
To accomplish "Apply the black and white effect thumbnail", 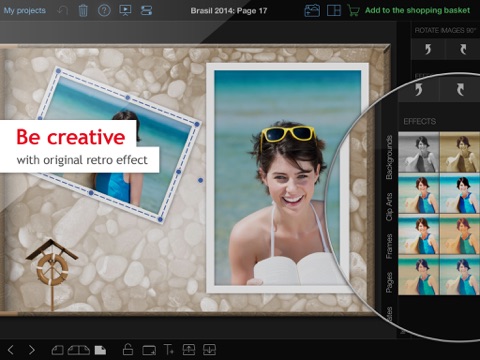I will (x=419, y=152).
